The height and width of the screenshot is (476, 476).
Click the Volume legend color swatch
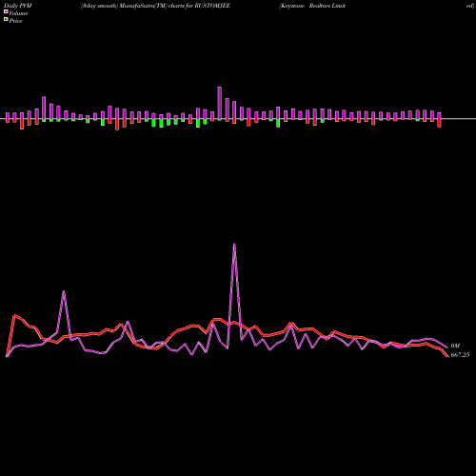point(6,12)
